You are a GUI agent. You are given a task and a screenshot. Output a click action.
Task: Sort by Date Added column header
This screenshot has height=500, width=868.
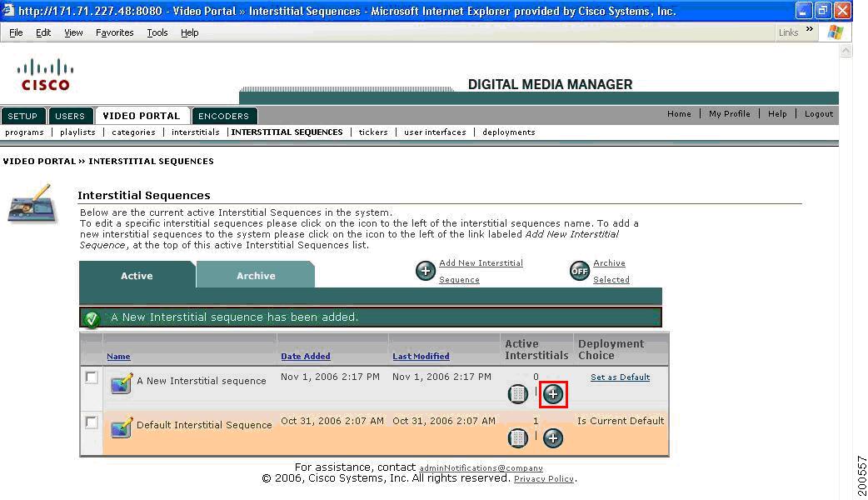(306, 357)
